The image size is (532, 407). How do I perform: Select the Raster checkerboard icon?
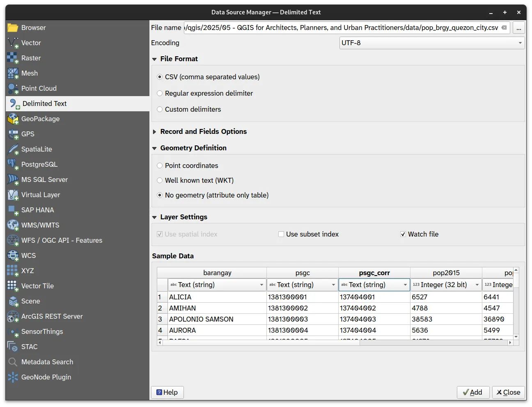coord(13,58)
